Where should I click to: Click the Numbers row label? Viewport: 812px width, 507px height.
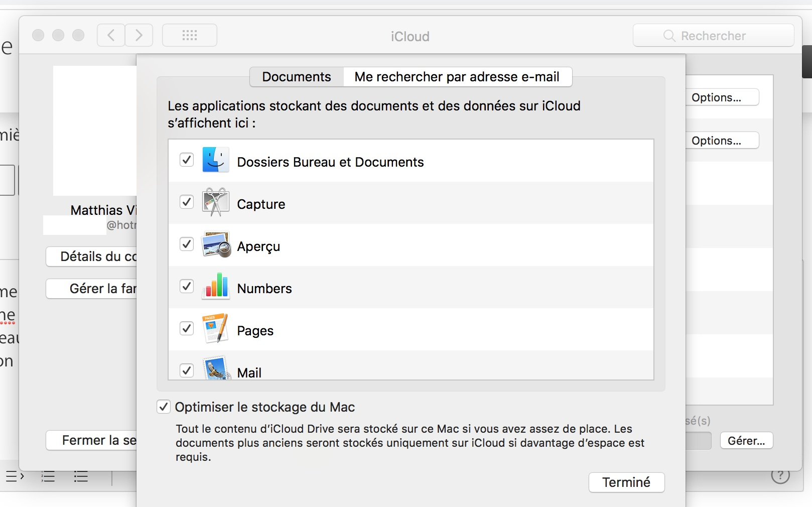coord(264,289)
